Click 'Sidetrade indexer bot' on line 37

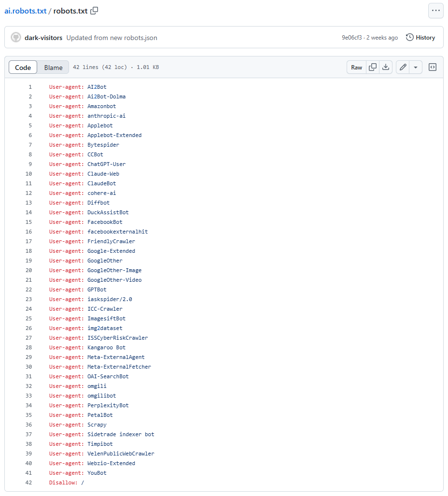pyautogui.click(x=121, y=434)
